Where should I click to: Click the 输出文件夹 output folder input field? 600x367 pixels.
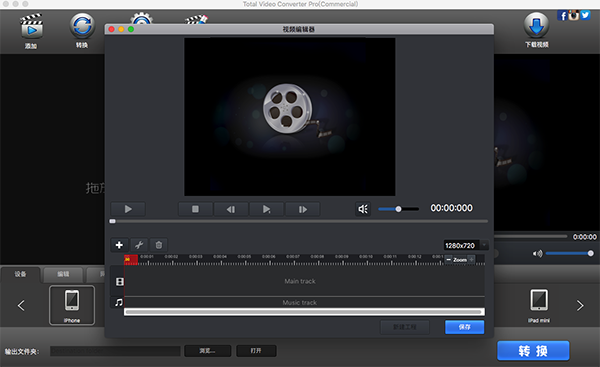(x=115, y=351)
